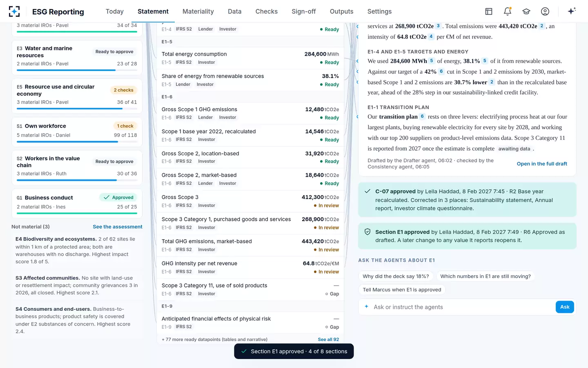Open citation chip 2 after 30.7% lower

click(x=492, y=82)
